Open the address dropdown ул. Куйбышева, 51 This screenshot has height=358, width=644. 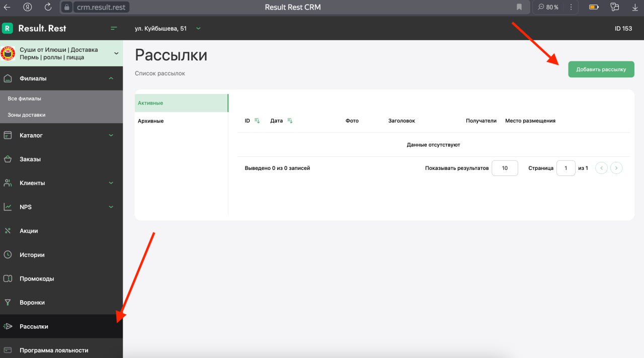(x=168, y=29)
